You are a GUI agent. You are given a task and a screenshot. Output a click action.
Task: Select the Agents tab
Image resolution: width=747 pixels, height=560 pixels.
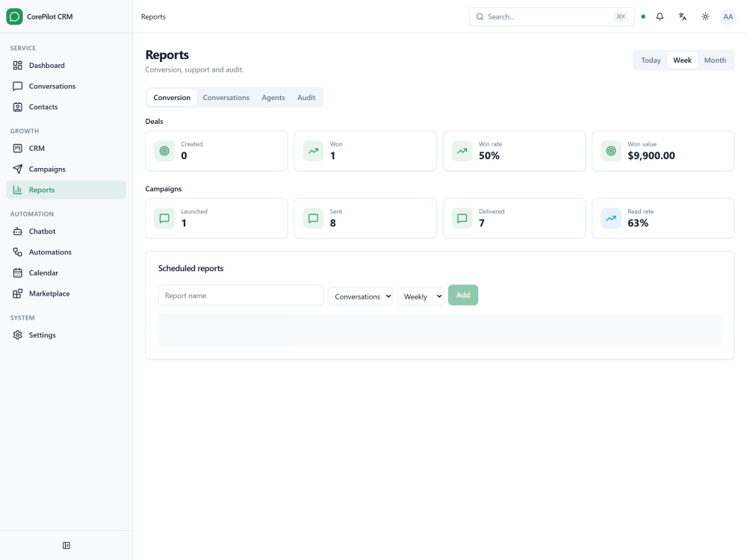[273, 98]
